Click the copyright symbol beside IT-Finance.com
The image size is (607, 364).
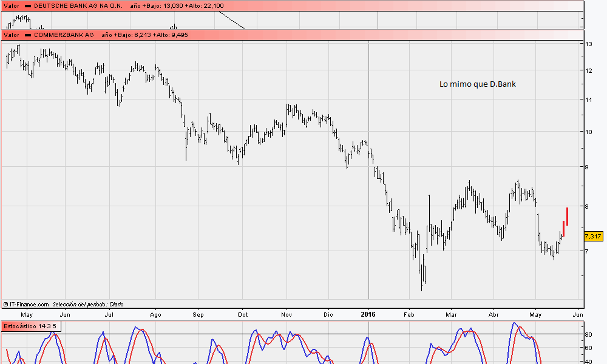tap(5, 305)
